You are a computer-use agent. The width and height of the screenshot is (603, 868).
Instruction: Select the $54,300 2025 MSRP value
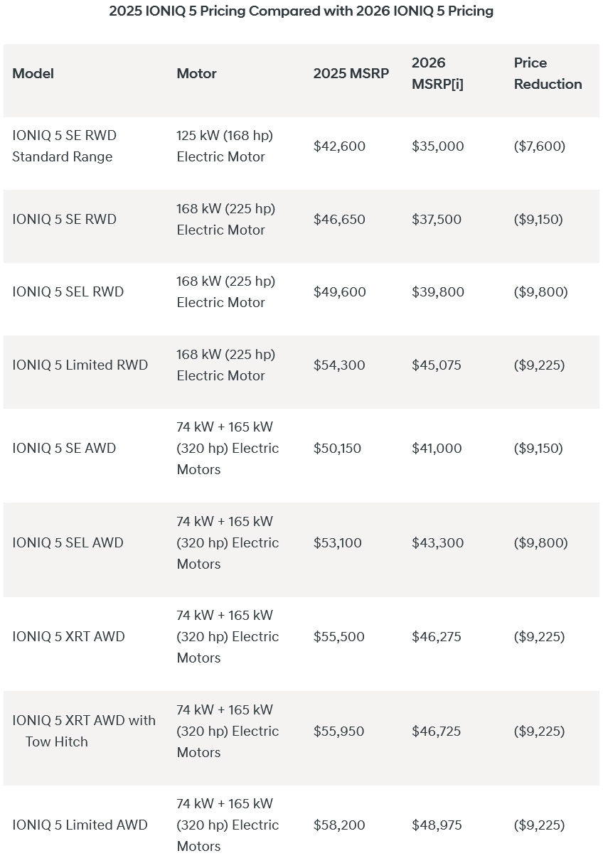click(339, 365)
